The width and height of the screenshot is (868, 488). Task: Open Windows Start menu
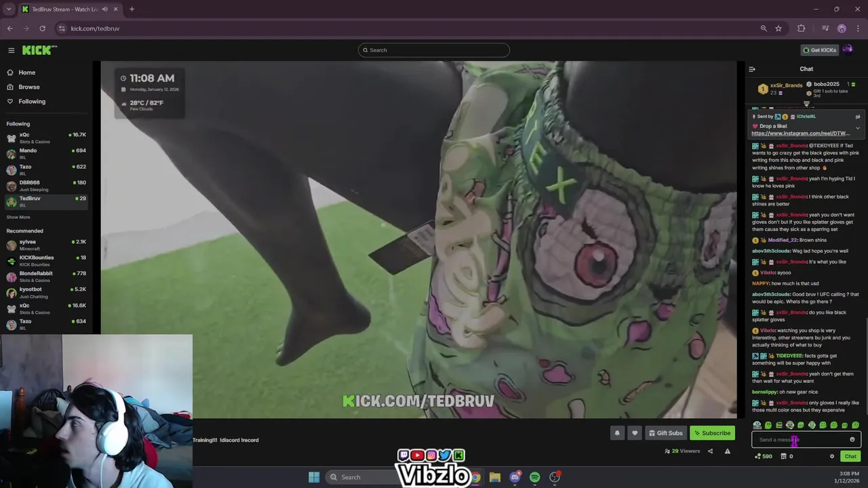click(x=314, y=477)
